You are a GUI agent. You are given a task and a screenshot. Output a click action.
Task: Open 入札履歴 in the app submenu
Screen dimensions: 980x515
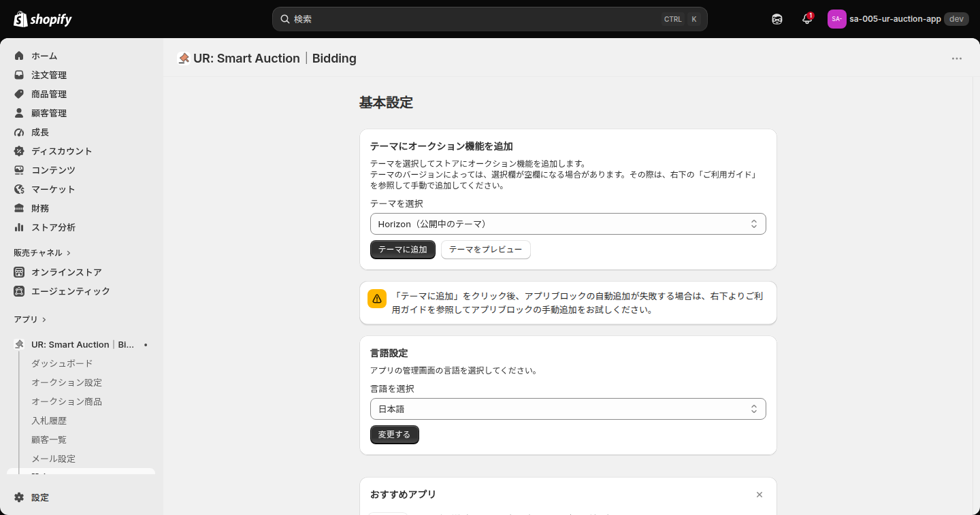[49, 420]
